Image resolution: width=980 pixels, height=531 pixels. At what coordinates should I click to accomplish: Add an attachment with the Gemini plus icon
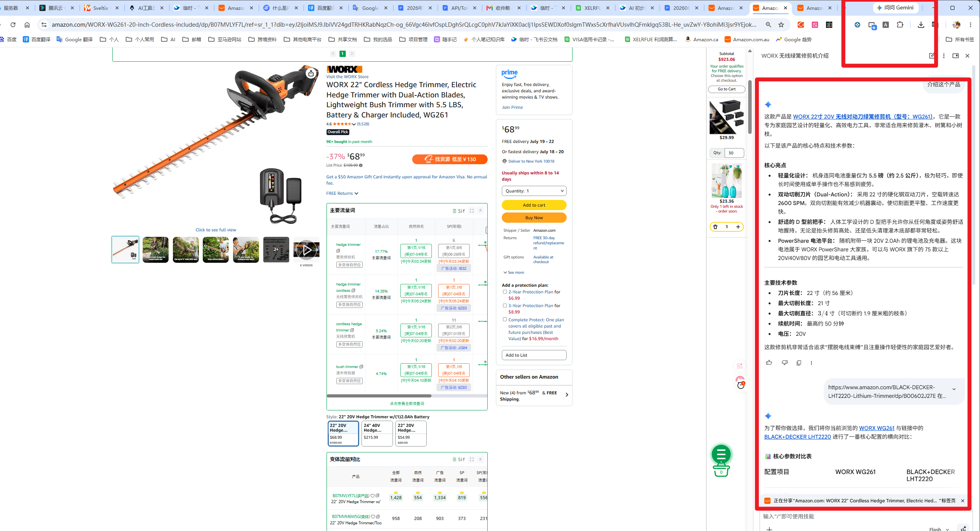coord(769,529)
